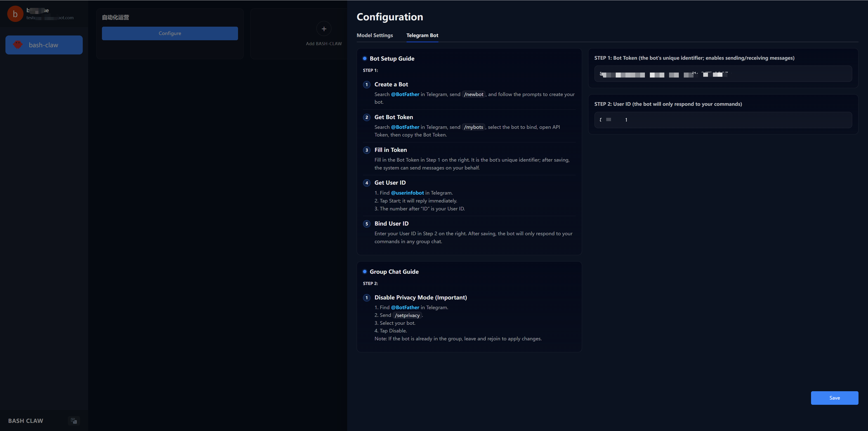Click the step 4 badge next to Get User ID
This screenshot has height=431, width=868.
tap(367, 183)
